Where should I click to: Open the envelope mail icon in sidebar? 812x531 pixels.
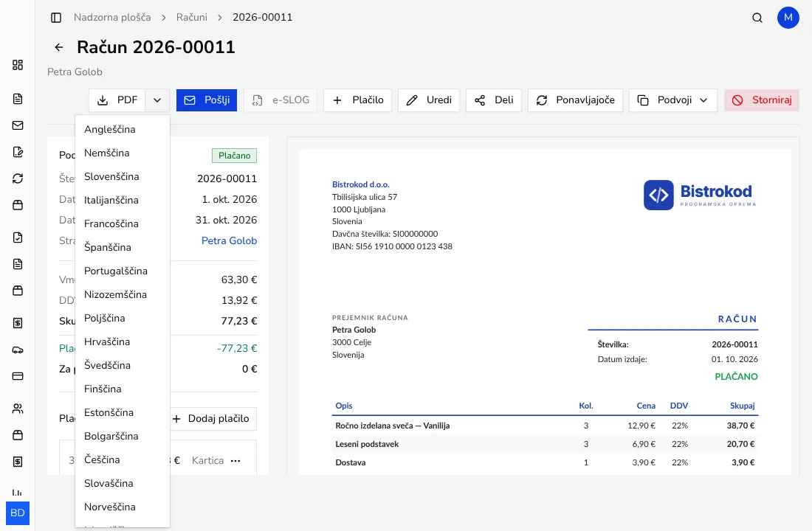pyautogui.click(x=18, y=125)
